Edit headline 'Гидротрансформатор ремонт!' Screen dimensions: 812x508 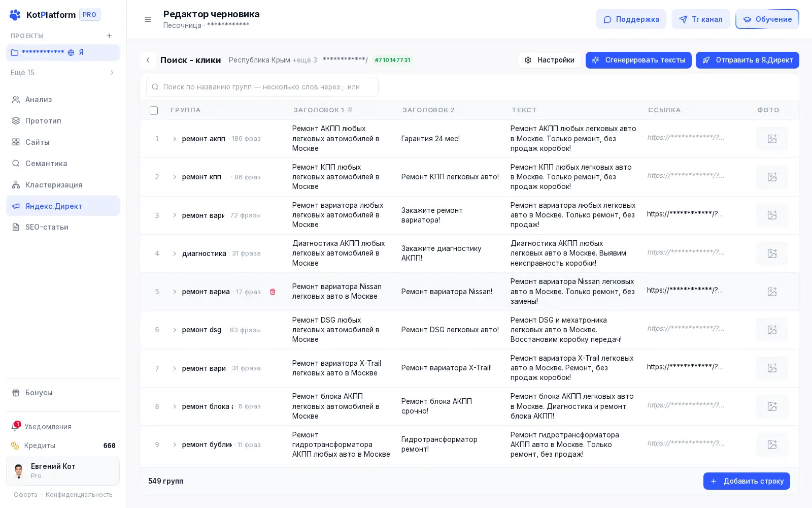[439, 444]
